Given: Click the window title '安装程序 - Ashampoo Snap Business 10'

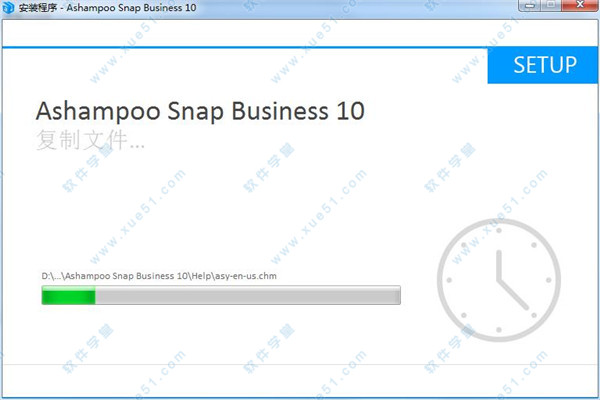Looking at the screenshot, I should click(108, 8).
